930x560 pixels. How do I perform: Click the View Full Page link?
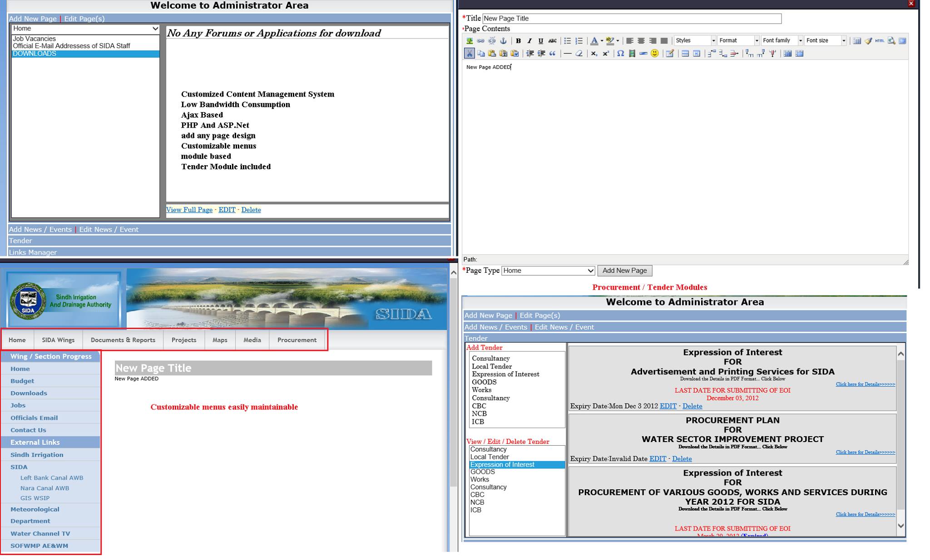coord(189,210)
